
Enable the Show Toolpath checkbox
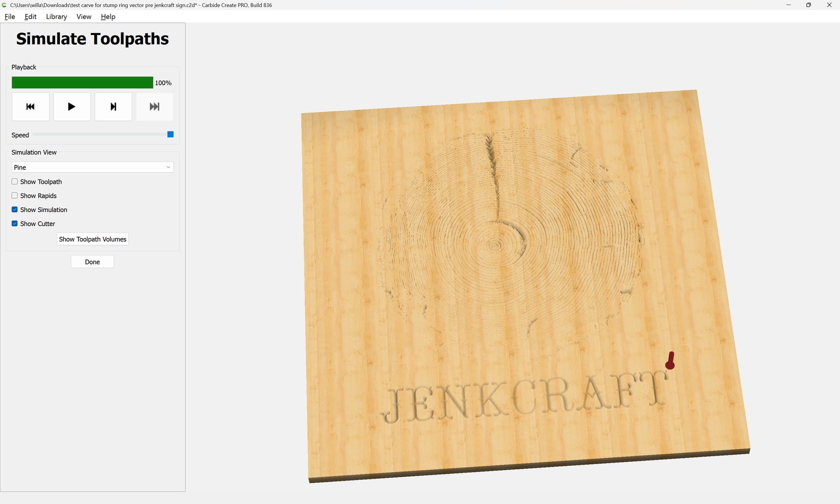point(15,182)
